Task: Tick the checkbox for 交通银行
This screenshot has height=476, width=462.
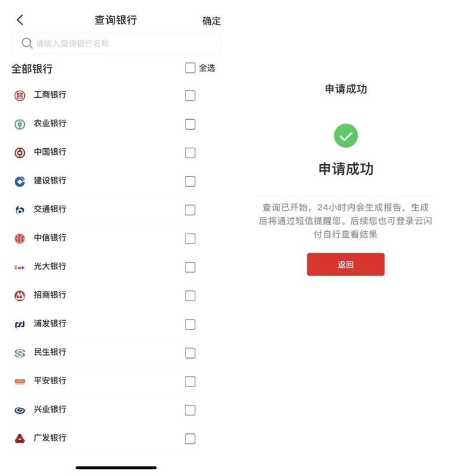Action: 190,210
